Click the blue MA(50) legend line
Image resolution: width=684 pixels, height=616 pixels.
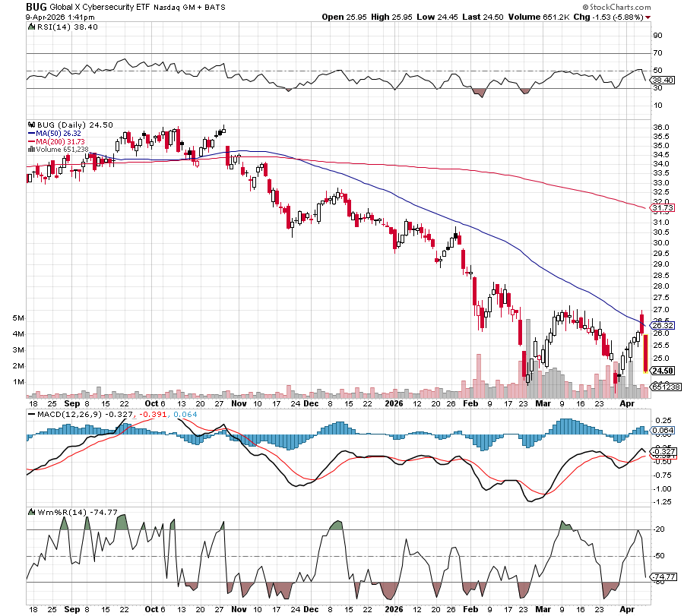point(30,133)
